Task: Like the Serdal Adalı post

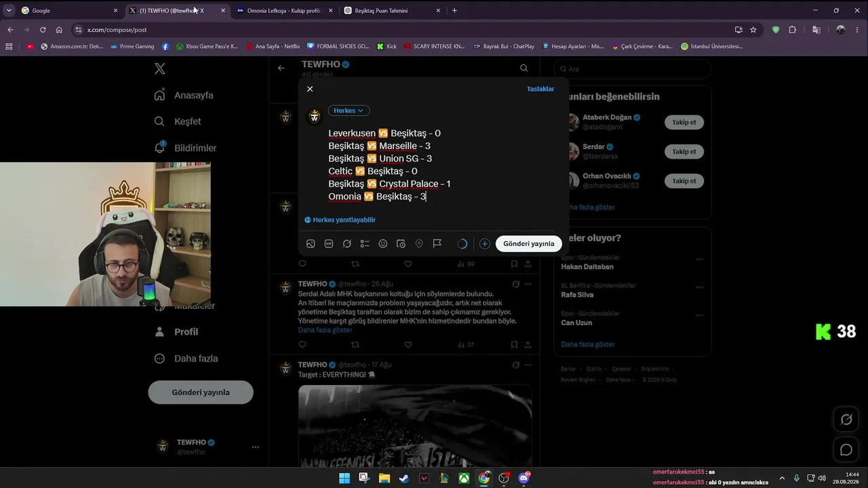Action: (408, 344)
